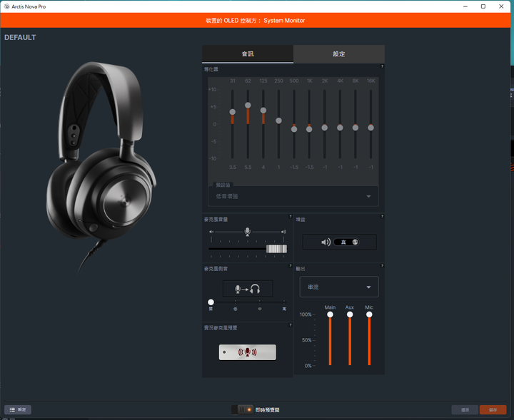514x420 pixels.
Task: Click the orange OLED System Monitor banner
Action: (x=256, y=20)
